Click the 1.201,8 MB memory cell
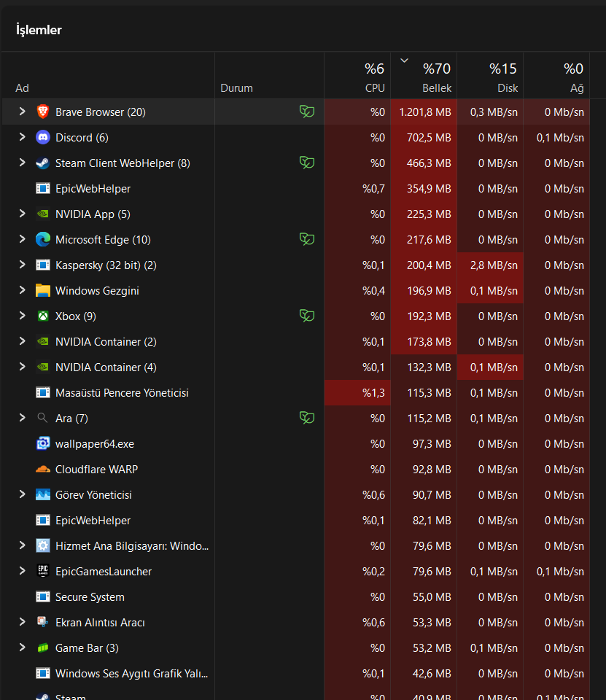The width and height of the screenshot is (606, 700). [x=424, y=112]
